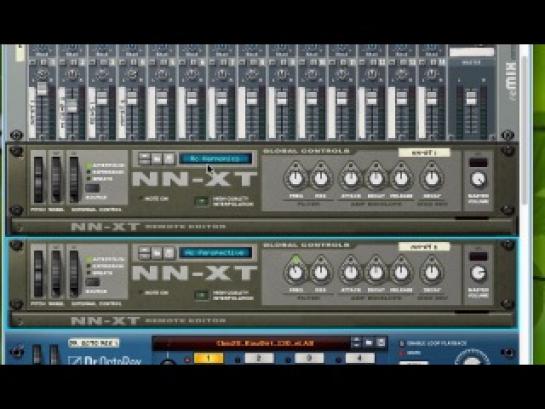The height and width of the screenshot is (409, 545).
Task: Click Master Volume knob on NN-XT 1
Action: coord(479,179)
